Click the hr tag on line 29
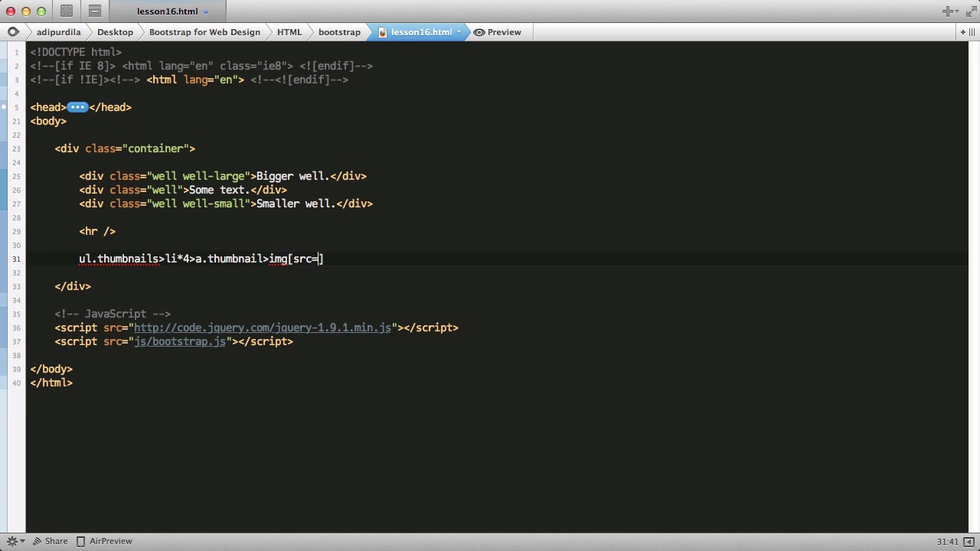 click(x=97, y=231)
